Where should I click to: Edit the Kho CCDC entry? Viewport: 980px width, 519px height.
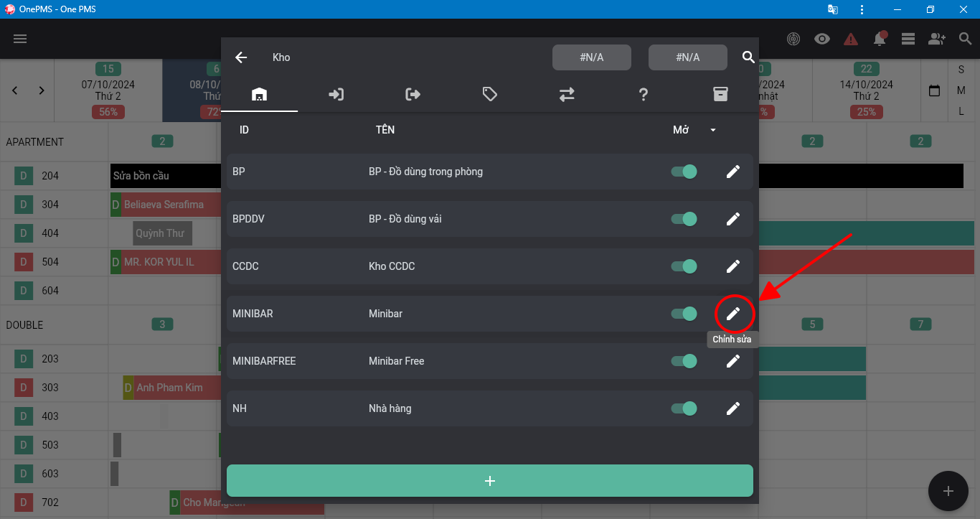(x=732, y=266)
